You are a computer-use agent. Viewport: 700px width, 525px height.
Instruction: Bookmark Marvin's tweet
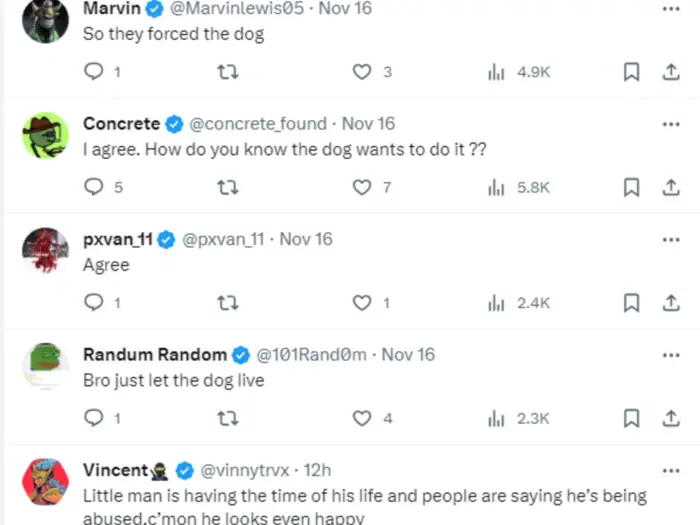tap(631, 72)
